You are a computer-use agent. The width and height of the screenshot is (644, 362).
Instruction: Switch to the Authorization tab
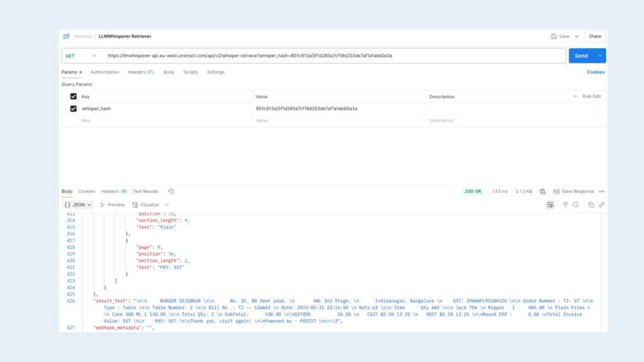point(104,72)
